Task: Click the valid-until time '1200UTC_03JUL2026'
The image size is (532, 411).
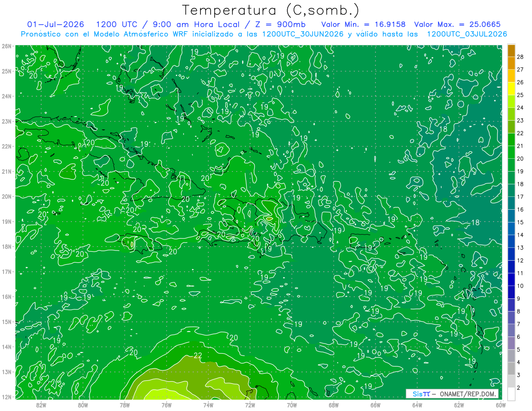Action: coord(467,34)
